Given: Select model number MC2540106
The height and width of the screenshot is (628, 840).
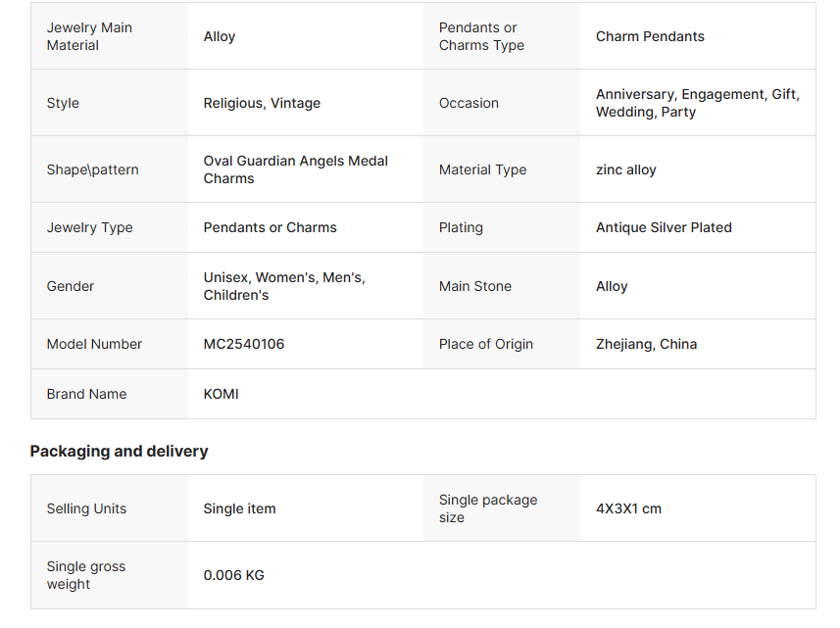Looking at the screenshot, I should pyautogui.click(x=244, y=344).
